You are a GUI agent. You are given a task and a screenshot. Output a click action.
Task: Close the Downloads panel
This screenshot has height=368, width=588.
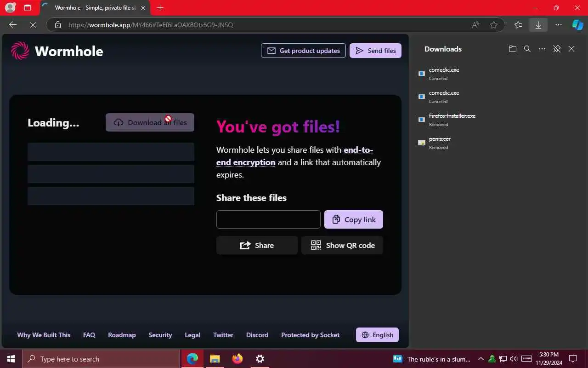[x=571, y=49]
